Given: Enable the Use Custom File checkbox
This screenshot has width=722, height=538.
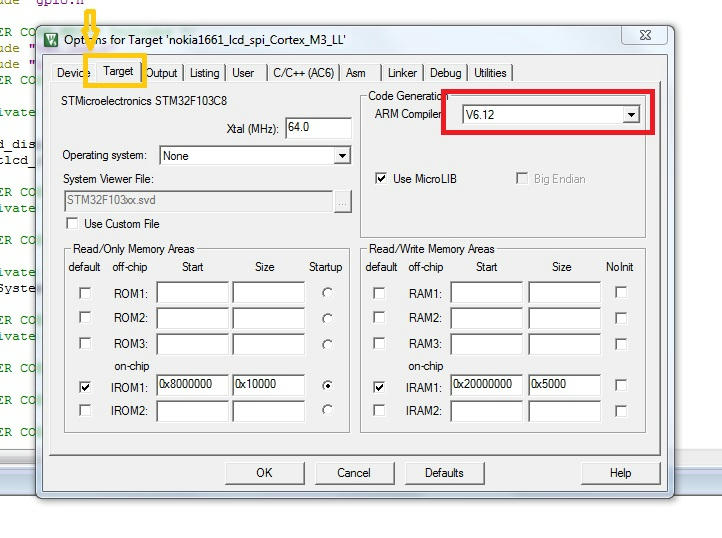Looking at the screenshot, I should pos(72,224).
